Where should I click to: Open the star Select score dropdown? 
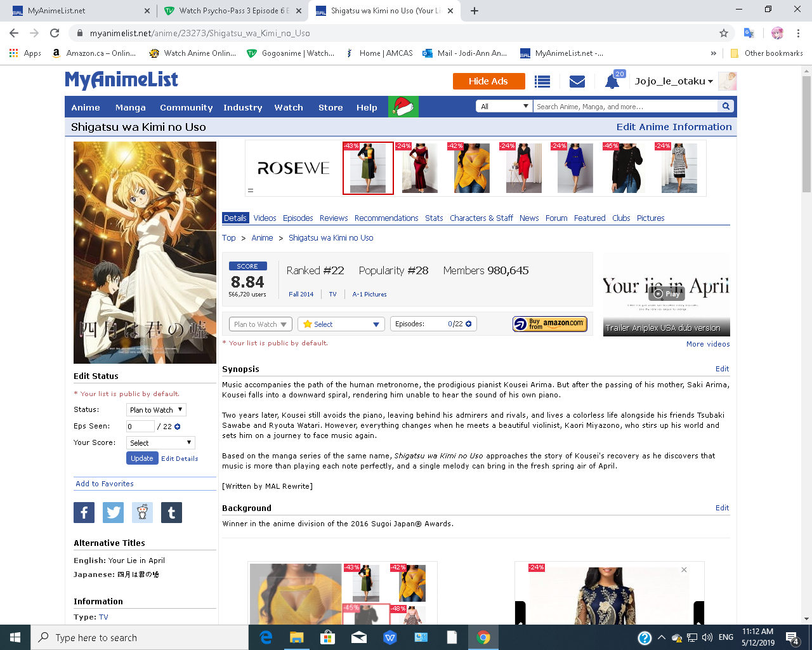coord(341,324)
